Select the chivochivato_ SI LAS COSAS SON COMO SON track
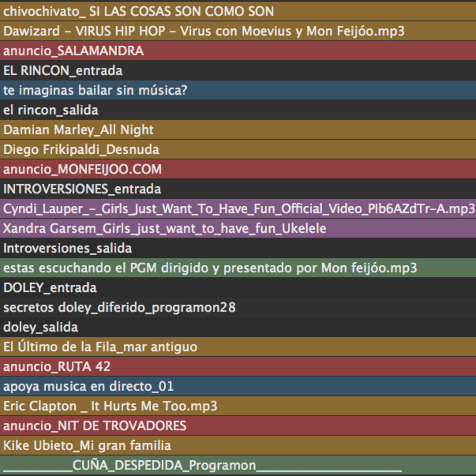Screen dimensions: 476x476 [138, 11]
